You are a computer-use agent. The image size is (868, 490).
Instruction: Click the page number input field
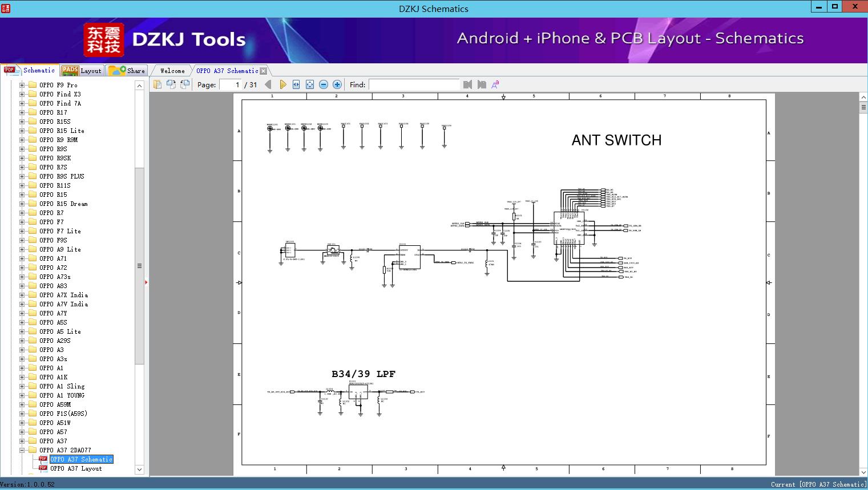(x=230, y=84)
